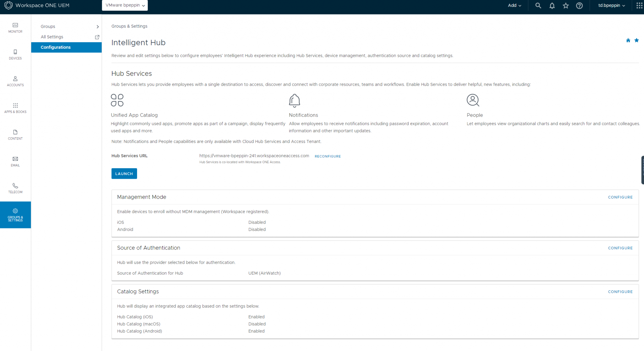Open the notifications bell in header
644x351 pixels.
tap(552, 5)
